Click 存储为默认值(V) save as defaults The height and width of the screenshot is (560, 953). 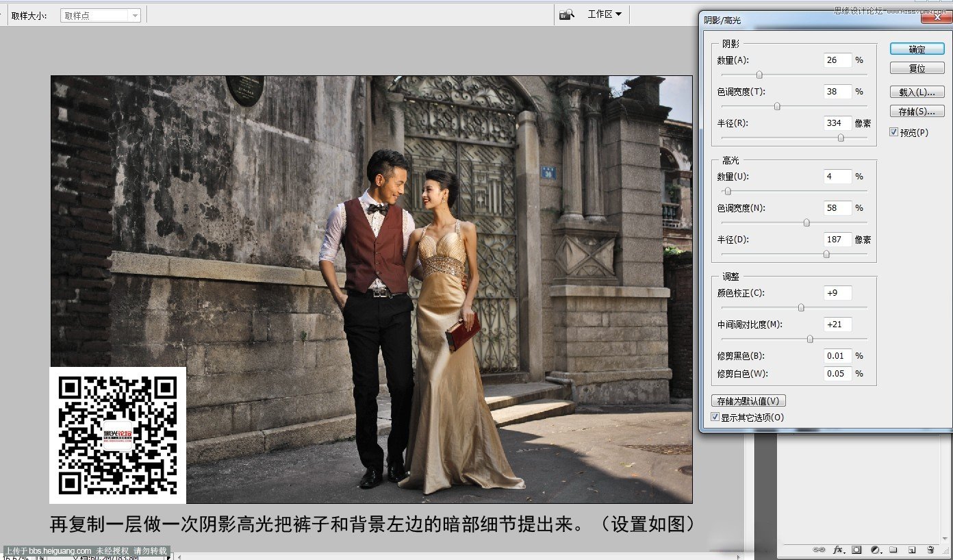(x=748, y=401)
